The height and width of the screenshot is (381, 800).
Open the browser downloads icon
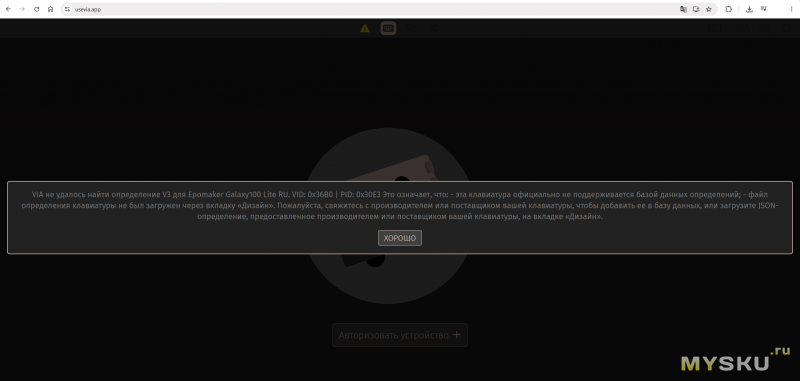pos(749,9)
